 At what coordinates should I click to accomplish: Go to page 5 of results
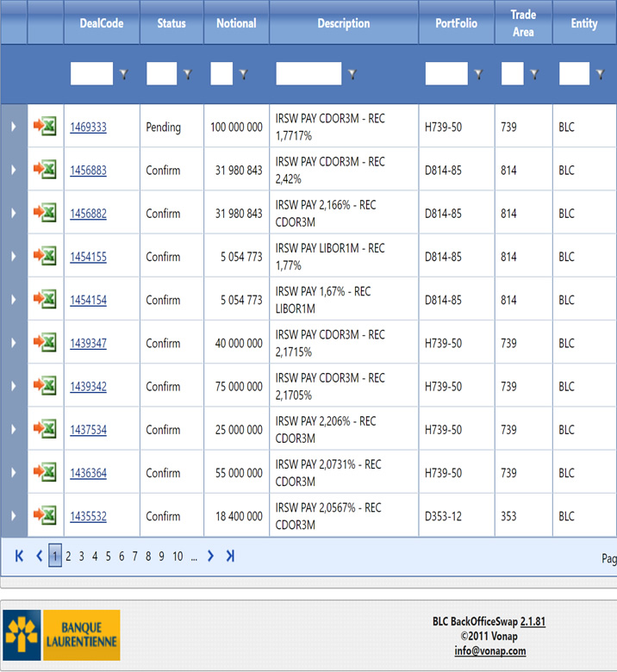(108, 557)
